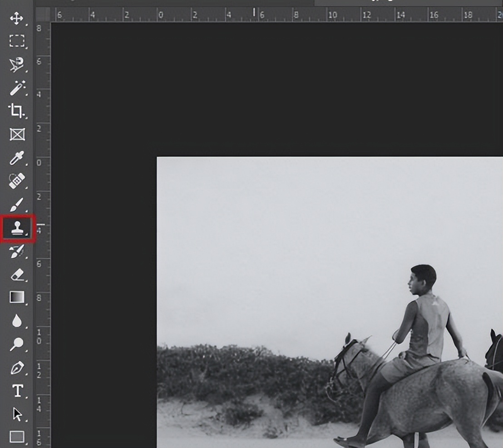Open the Eraser tool group flyout

click(25, 280)
